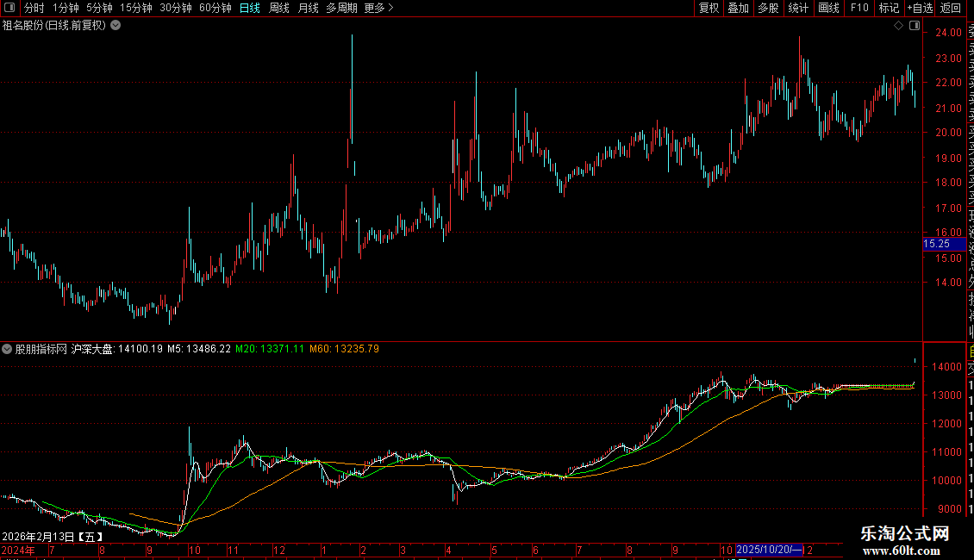Click the 返回 back button
Image resolution: width=974 pixels, height=560 pixels.
point(951,8)
